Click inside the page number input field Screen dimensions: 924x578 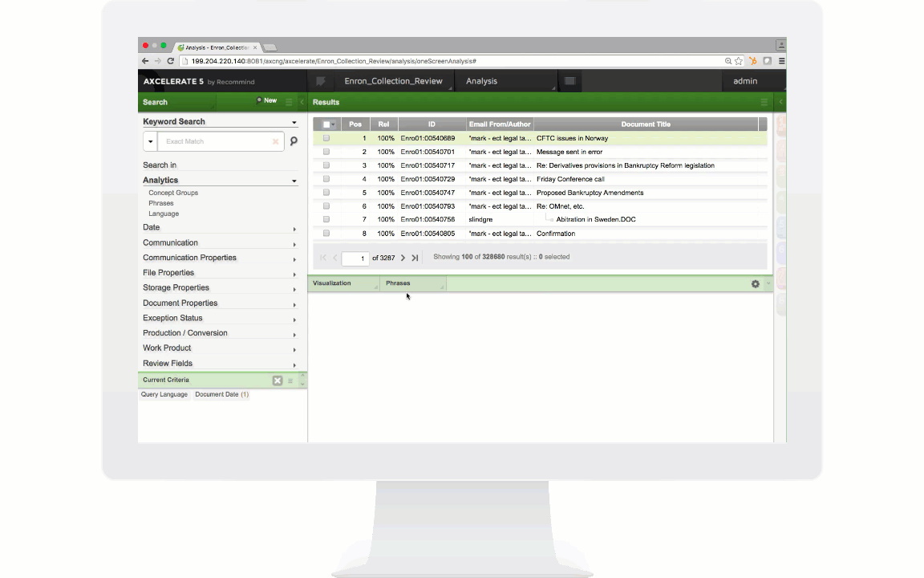354,257
